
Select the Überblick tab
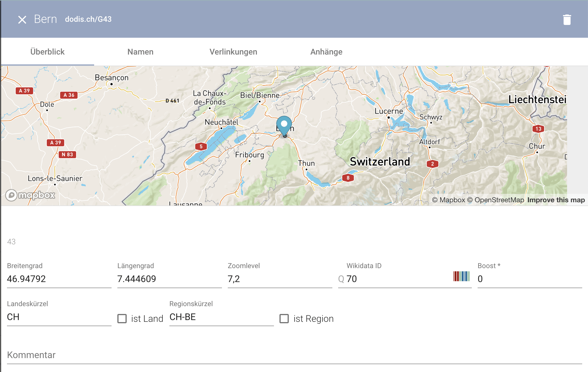click(47, 52)
